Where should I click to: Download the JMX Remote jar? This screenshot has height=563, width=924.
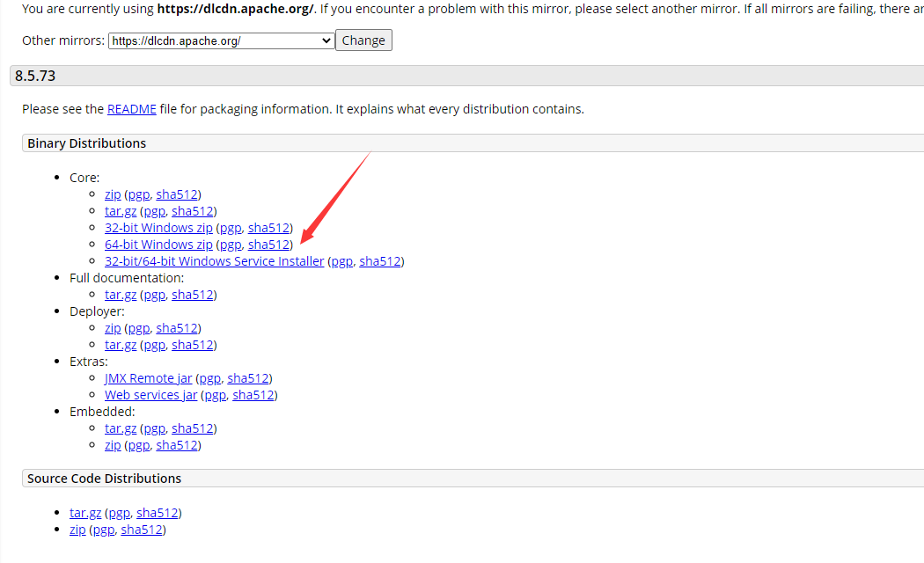point(149,378)
